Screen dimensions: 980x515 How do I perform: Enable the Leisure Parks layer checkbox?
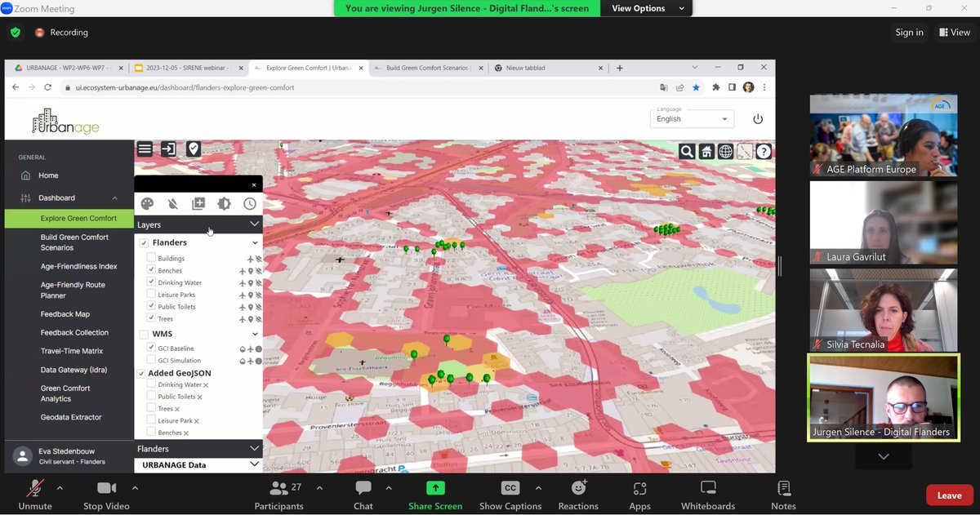point(151,295)
